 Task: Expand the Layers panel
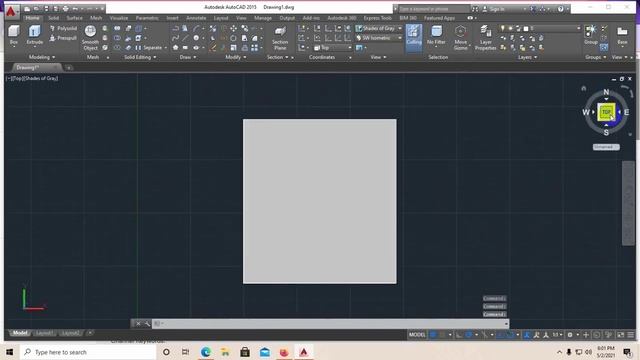[x=527, y=57]
